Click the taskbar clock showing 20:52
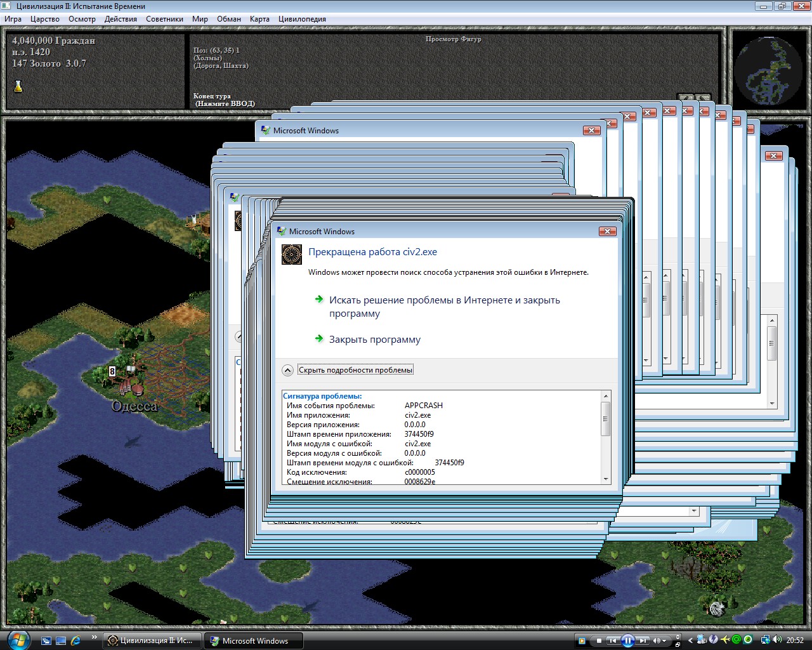Screen dimensions: 812x650 [795, 640]
